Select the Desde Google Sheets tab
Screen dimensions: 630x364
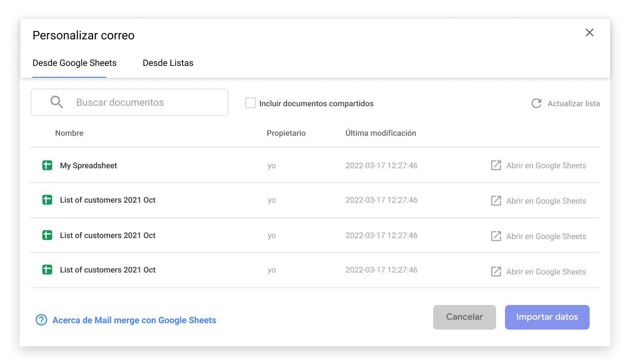click(x=74, y=63)
